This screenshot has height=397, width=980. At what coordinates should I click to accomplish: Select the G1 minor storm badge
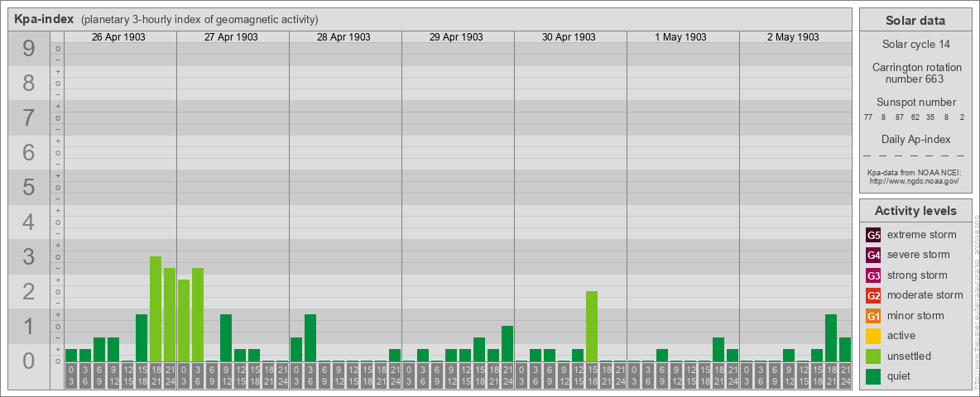pyautogui.click(x=873, y=316)
